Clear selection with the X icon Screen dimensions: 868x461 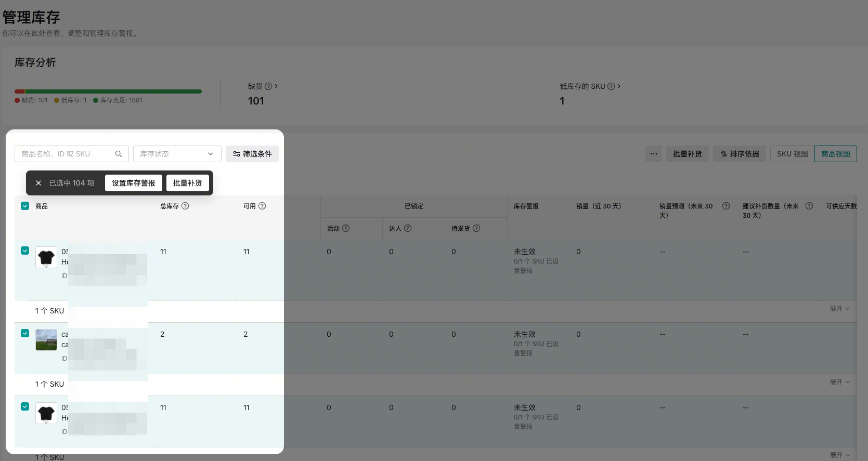(x=38, y=183)
